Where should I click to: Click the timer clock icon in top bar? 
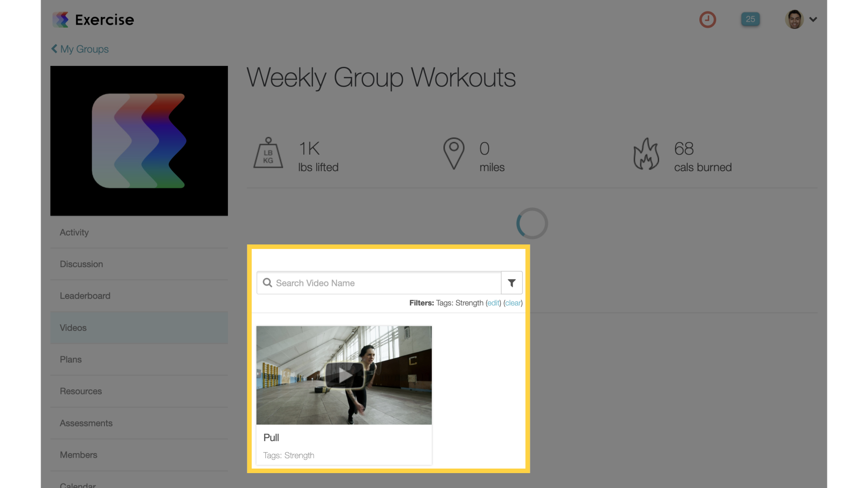pyautogui.click(x=708, y=19)
